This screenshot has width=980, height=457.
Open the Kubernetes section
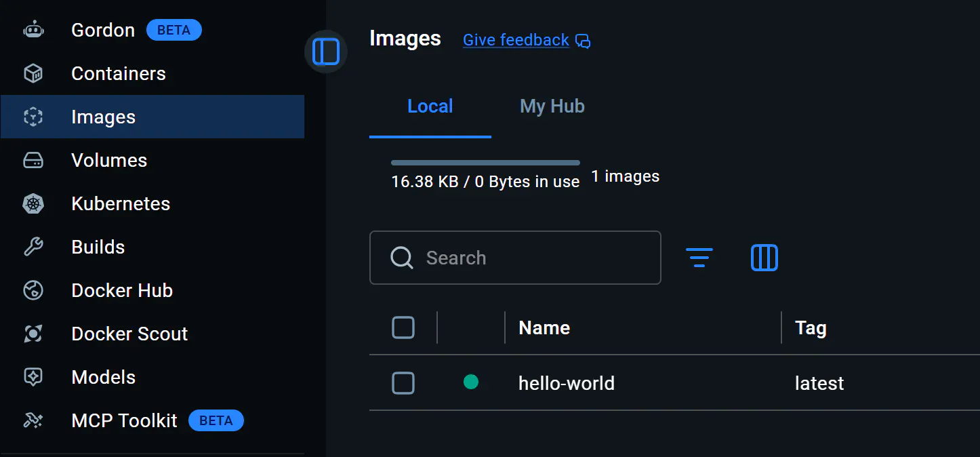coord(152,203)
